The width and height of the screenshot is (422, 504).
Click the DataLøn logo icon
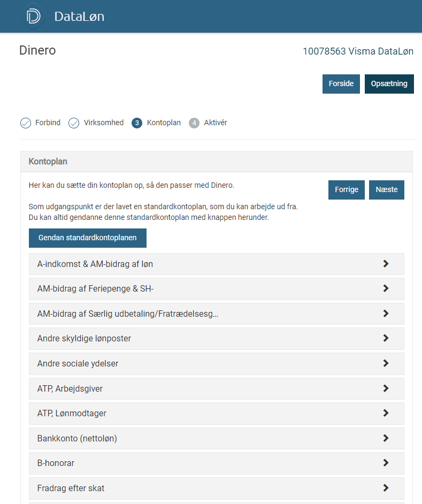[x=33, y=16]
